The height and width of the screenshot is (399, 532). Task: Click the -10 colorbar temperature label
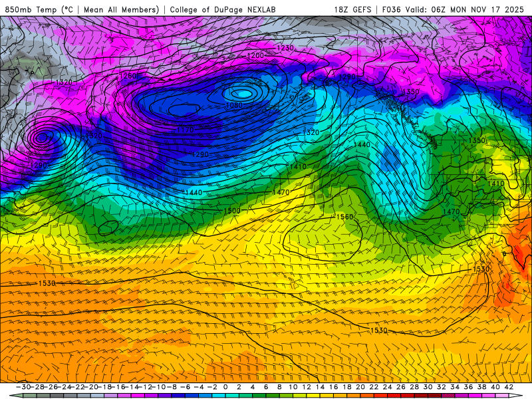(x=158, y=387)
